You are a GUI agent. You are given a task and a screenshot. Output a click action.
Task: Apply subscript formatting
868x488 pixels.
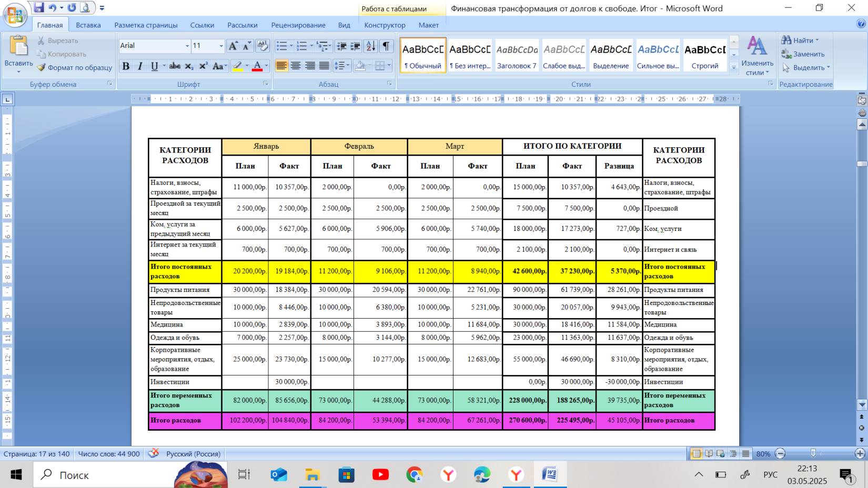pos(189,66)
